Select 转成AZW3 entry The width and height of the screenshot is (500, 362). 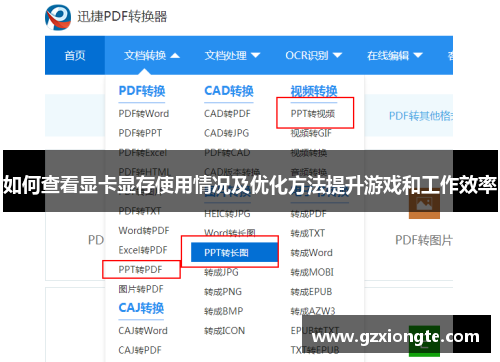pyautogui.click(x=313, y=311)
